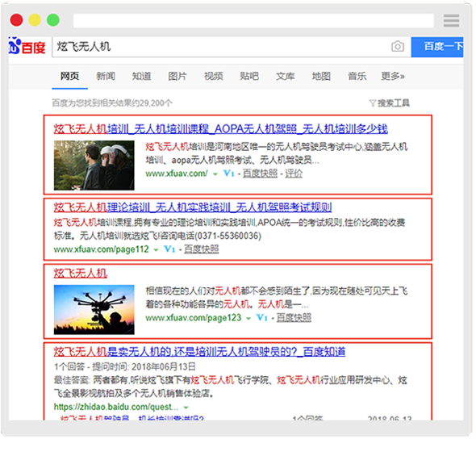
Task: Click the Baidu logo
Action: pos(27,47)
